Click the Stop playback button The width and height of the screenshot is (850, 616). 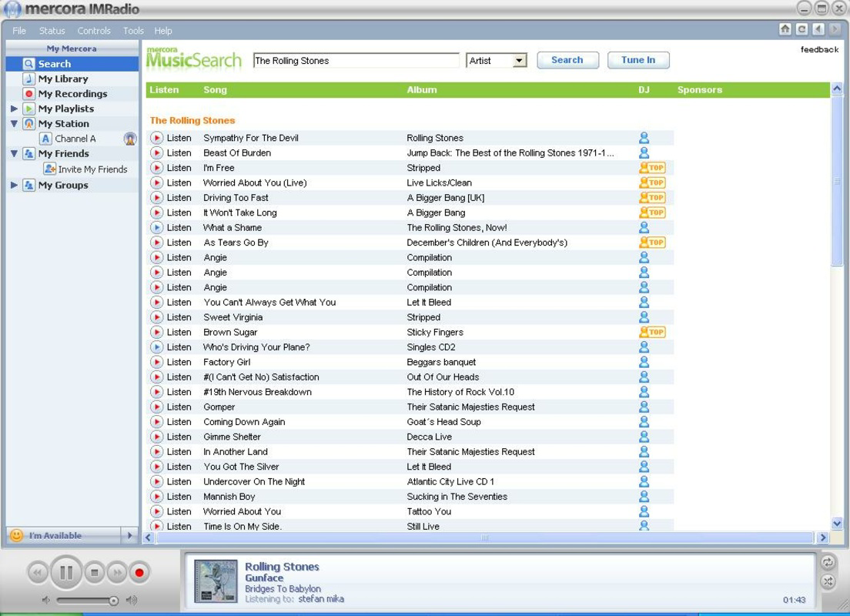pos(95,573)
